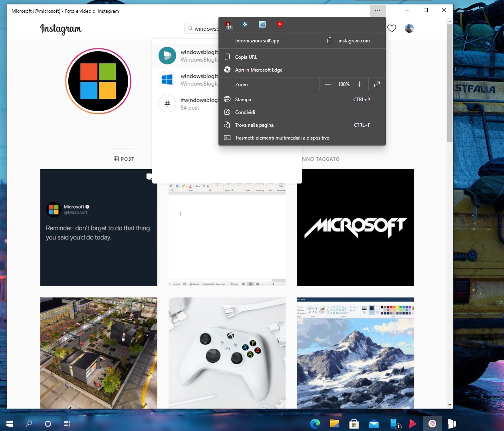Open Informazioni sull'app
The width and height of the screenshot is (504, 431).
coord(257,41)
